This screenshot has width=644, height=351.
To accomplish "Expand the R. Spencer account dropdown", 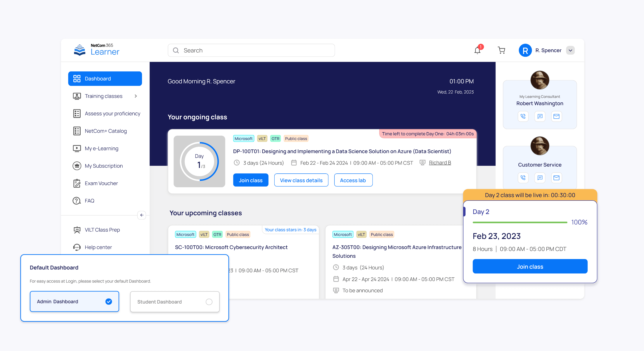I will pyautogui.click(x=571, y=50).
